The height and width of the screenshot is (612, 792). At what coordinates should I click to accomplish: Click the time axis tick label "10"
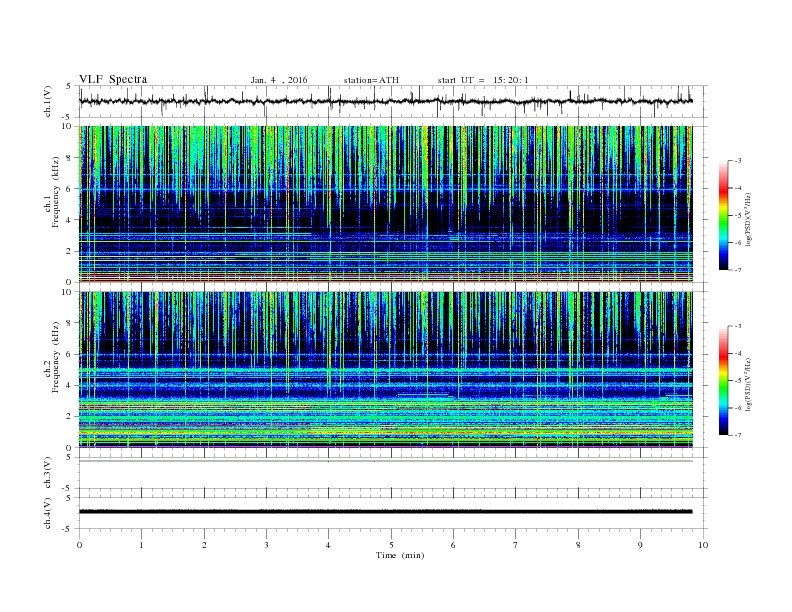tap(703, 545)
